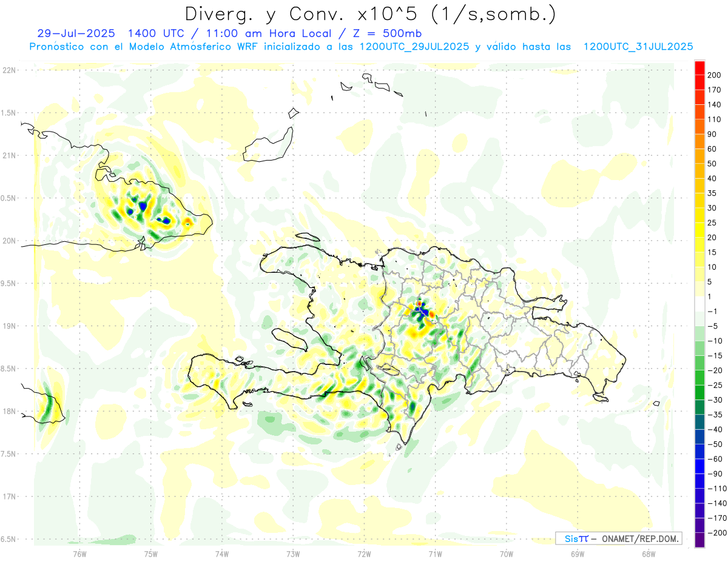Click the '72W' longitude label
Viewport: 728px width, 562px height.
[364, 553]
